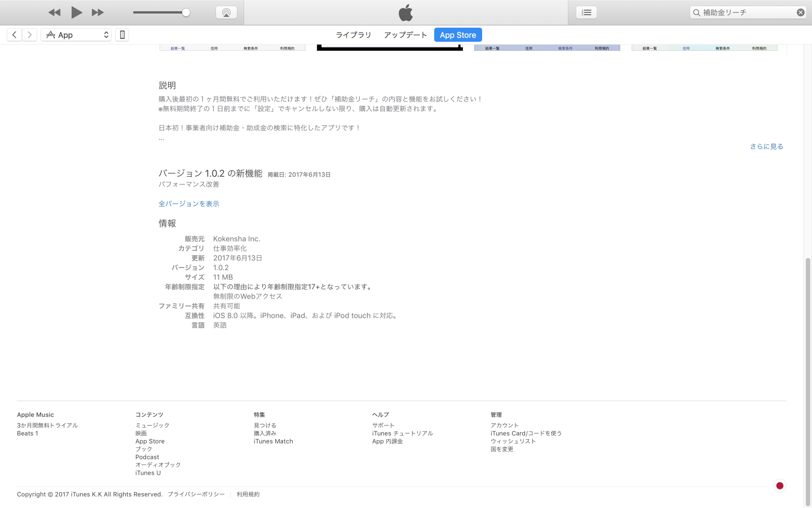Open the 利用規約 footer link

(x=248, y=494)
